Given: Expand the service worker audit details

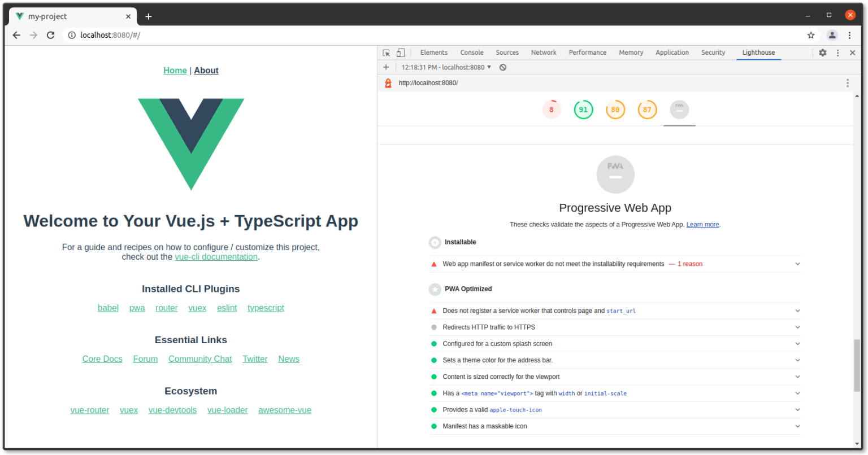Looking at the screenshot, I should 797,310.
